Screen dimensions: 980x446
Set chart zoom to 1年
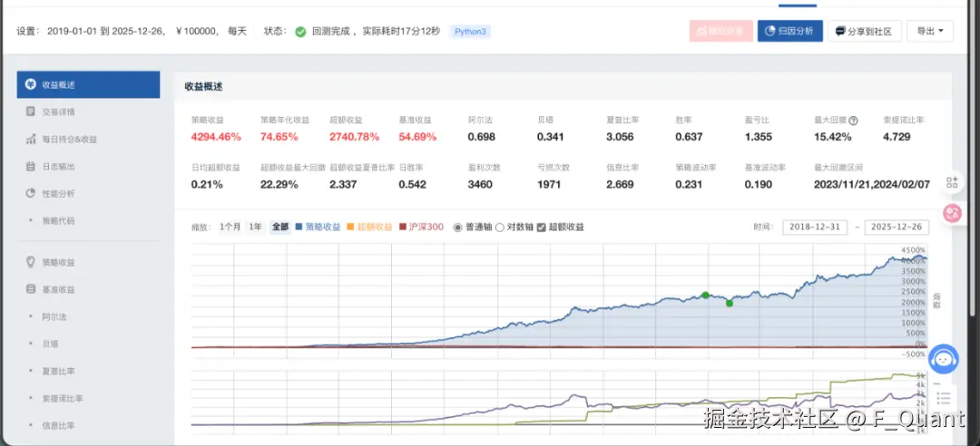coord(255,228)
